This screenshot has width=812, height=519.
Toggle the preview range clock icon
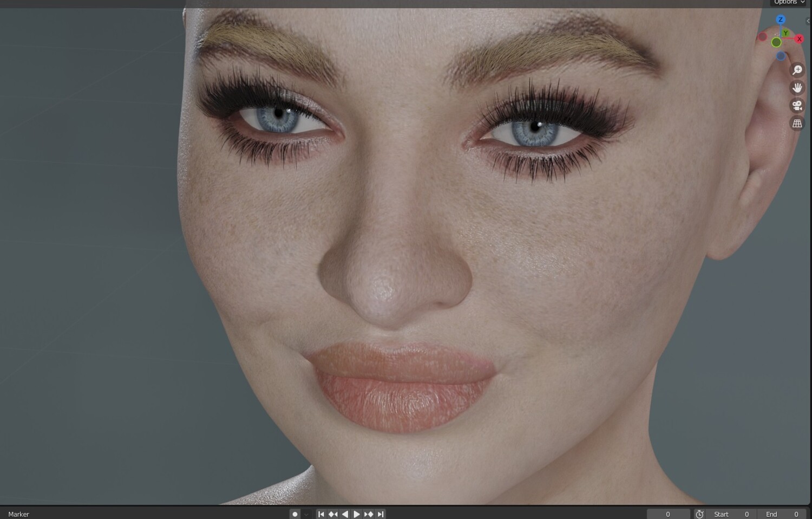699,514
